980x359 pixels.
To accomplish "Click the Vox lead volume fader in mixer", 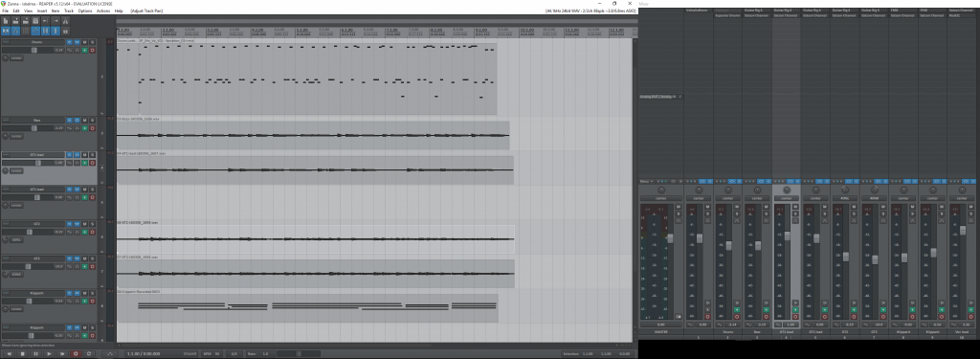I will (963, 230).
